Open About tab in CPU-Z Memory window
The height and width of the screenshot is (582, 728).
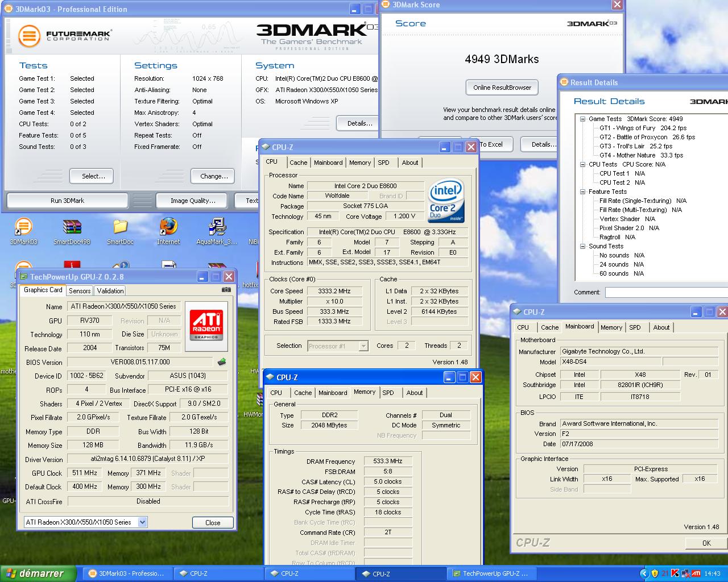pyautogui.click(x=415, y=393)
